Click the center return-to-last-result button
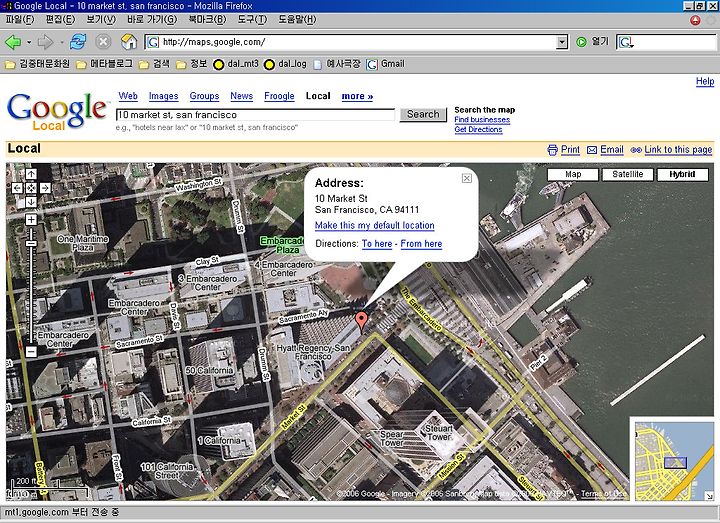The width and height of the screenshot is (720, 523). (31, 188)
